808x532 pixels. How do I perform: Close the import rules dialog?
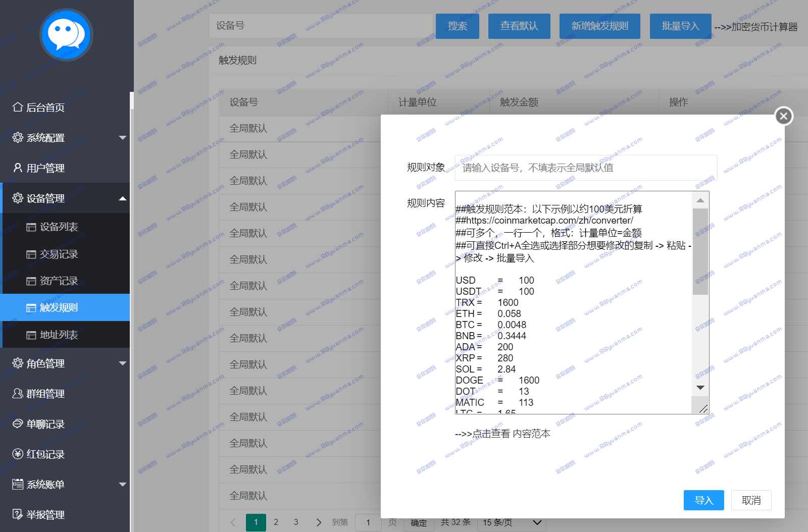click(783, 116)
